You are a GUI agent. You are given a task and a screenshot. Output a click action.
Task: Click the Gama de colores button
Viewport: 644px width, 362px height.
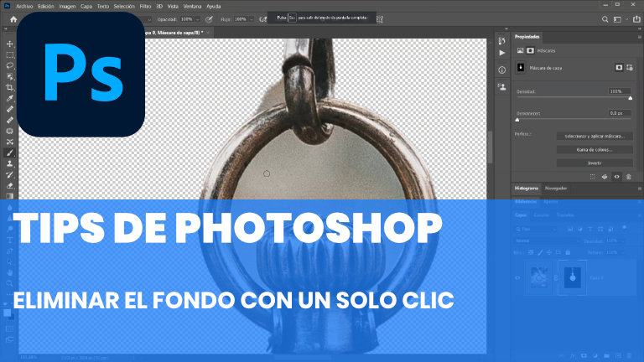coord(595,150)
